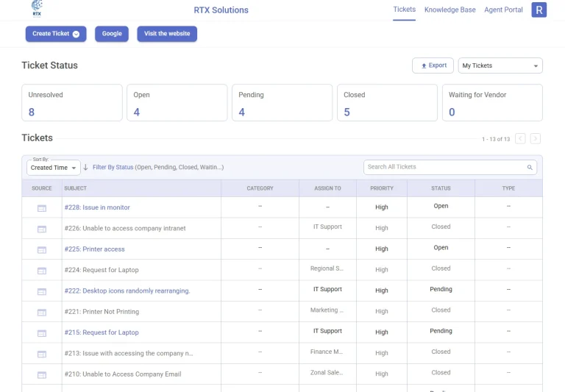The width and height of the screenshot is (565, 392).
Task: Open the Agent Portal tab
Action: tap(503, 10)
